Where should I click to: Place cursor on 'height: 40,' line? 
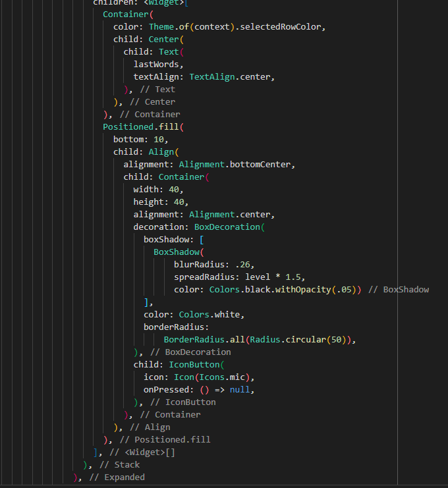(161, 202)
